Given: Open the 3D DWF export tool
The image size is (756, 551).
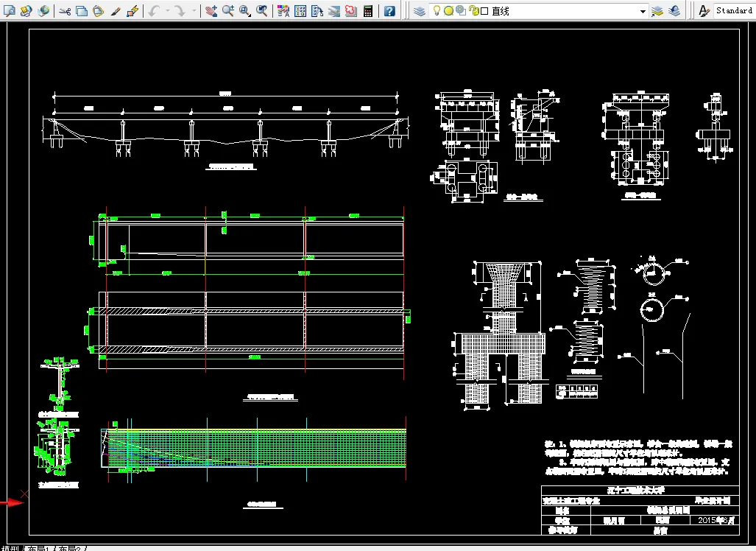Looking at the screenshot, I should click(44, 10).
